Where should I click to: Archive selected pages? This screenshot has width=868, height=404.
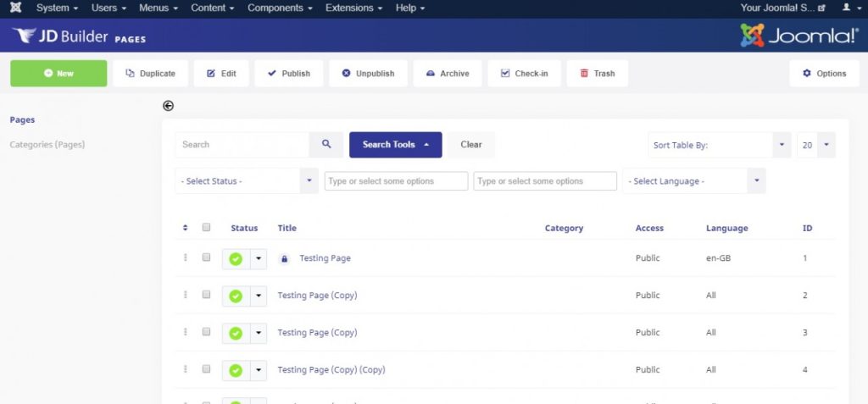pyautogui.click(x=448, y=74)
